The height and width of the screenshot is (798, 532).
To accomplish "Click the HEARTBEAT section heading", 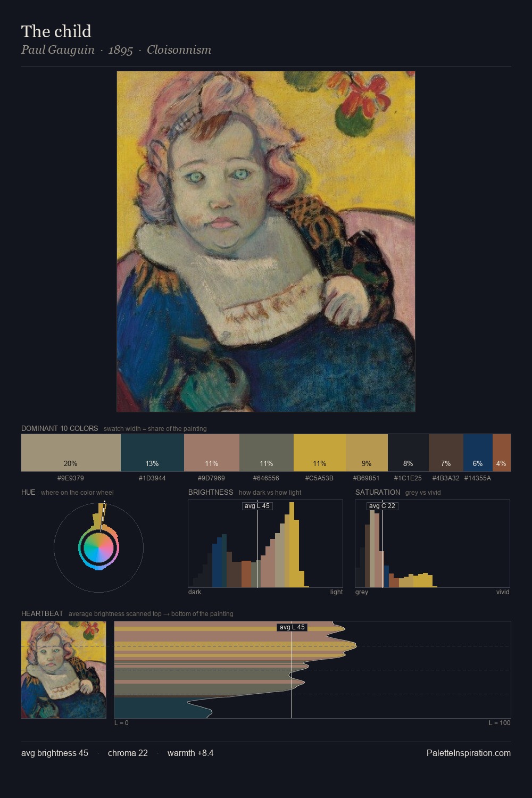I will click(42, 613).
